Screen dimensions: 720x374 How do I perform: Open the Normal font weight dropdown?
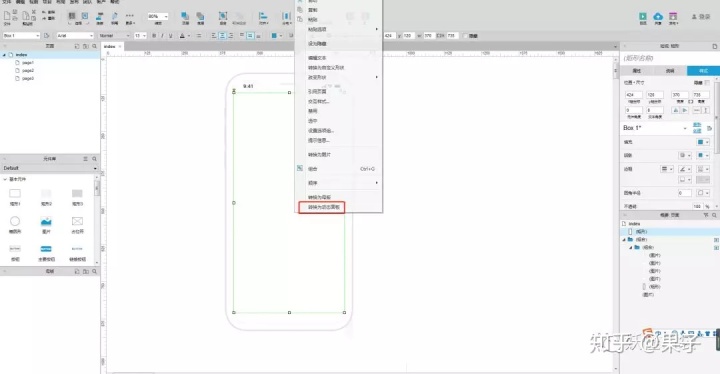pyautogui.click(x=114, y=35)
